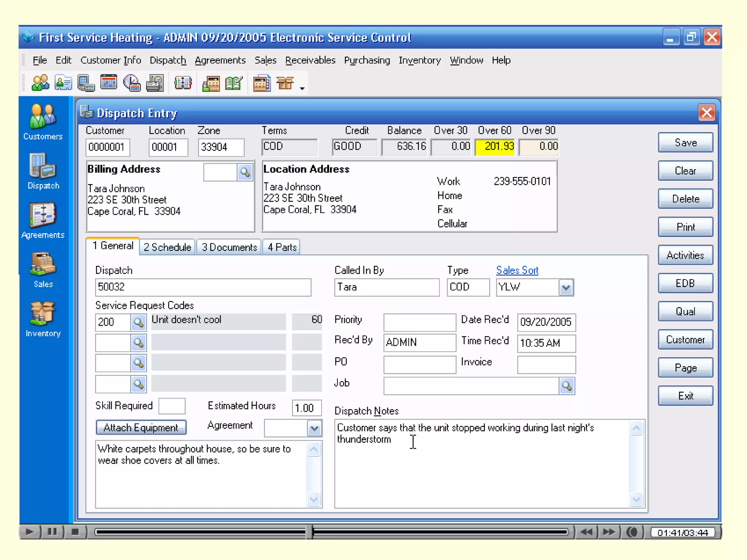Image resolution: width=747 pixels, height=560 pixels.
Task: Click the video progress slider track
Action: (x=438, y=532)
